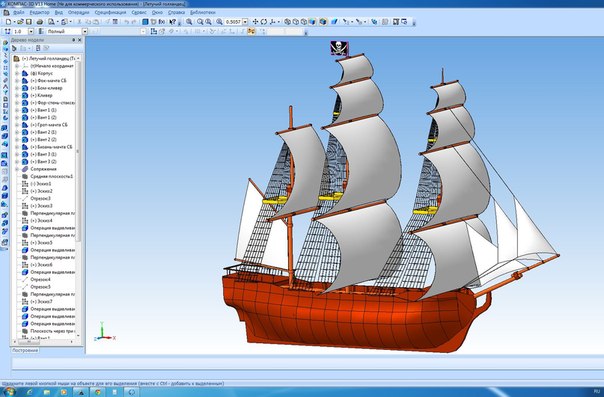Screen dimensions: 604x397
Task: Click the Windows Start button
Action: [9, 392]
